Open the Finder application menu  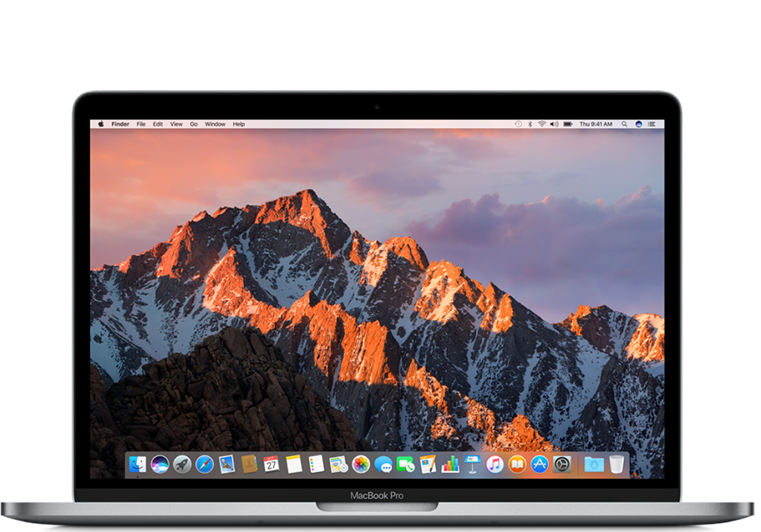(x=121, y=124)
